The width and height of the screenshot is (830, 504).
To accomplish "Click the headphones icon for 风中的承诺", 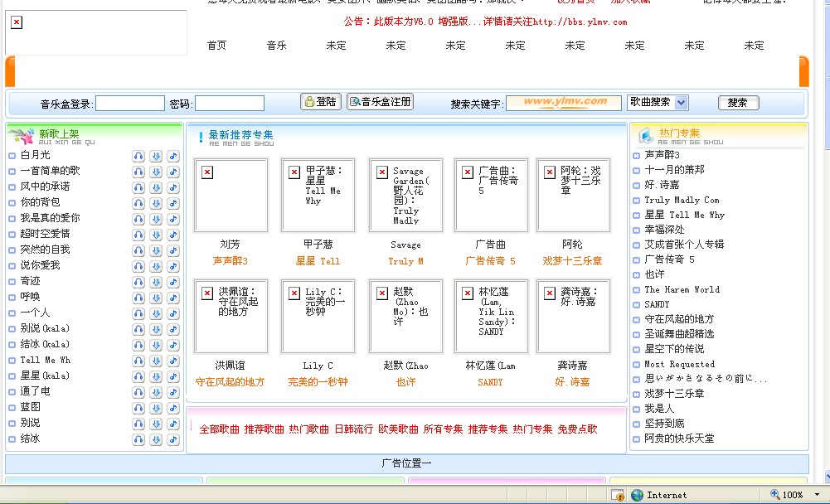I will pos(138,187).
